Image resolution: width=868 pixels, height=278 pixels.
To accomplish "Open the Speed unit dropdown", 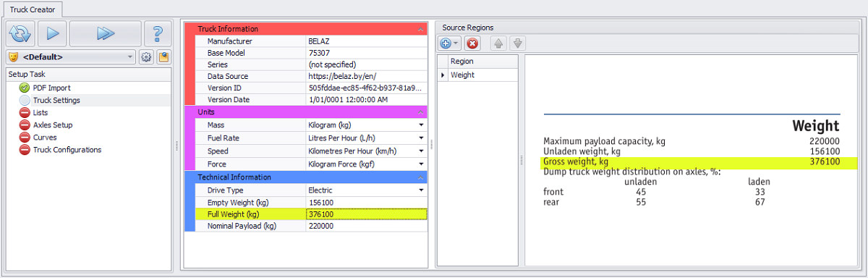I will [x=421, y=151].
